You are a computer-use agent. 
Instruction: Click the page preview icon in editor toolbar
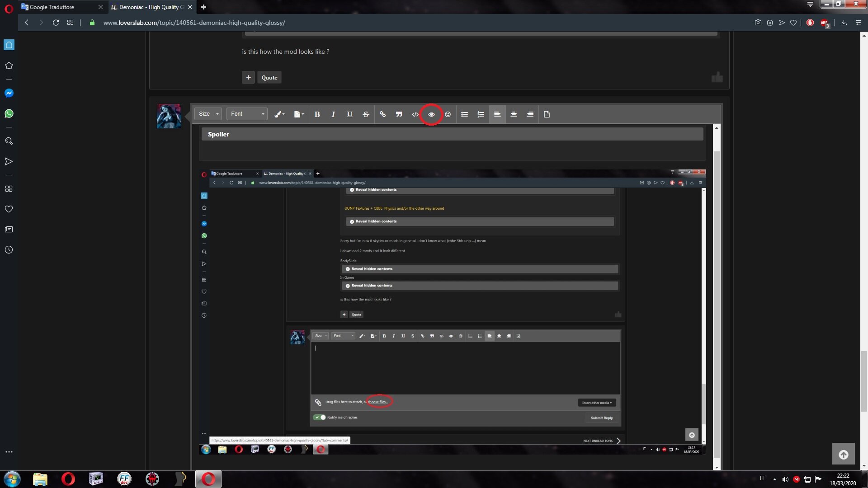547,114
